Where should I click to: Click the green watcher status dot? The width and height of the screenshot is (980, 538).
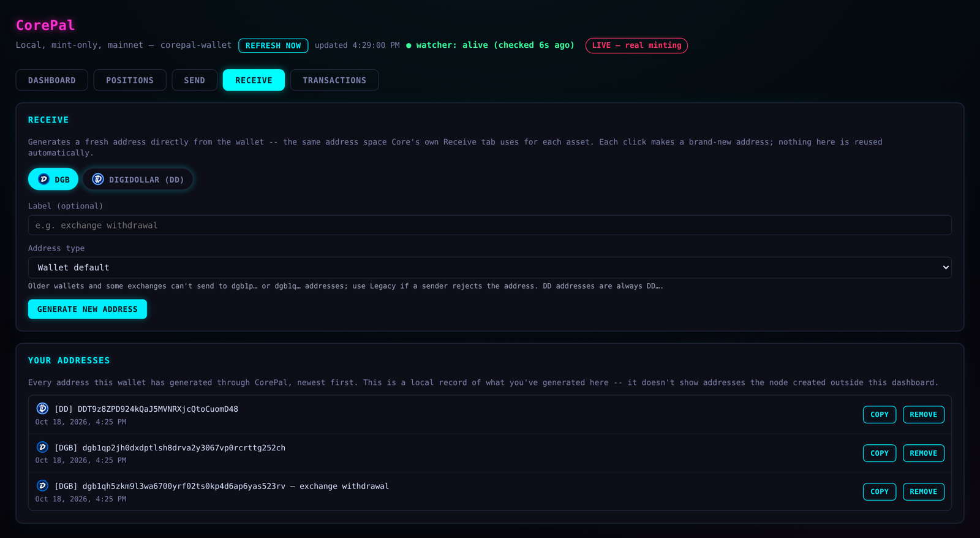(409, 45)
